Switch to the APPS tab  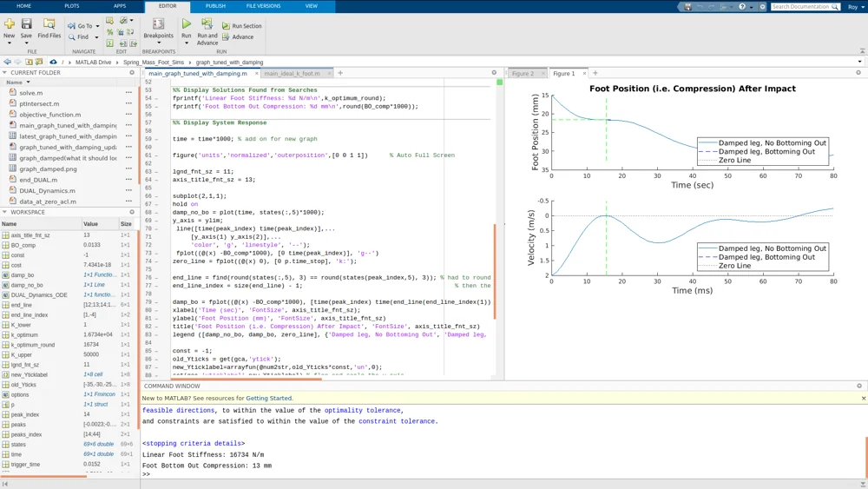tap(120, 6)
